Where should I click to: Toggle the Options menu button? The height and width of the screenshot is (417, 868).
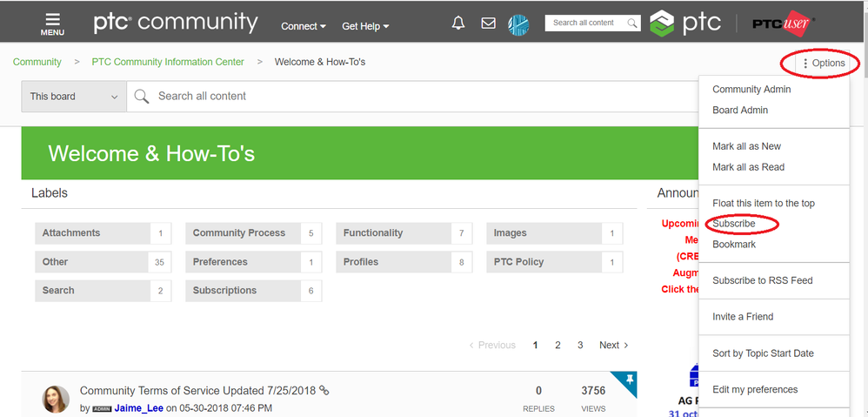pos(823,64)
